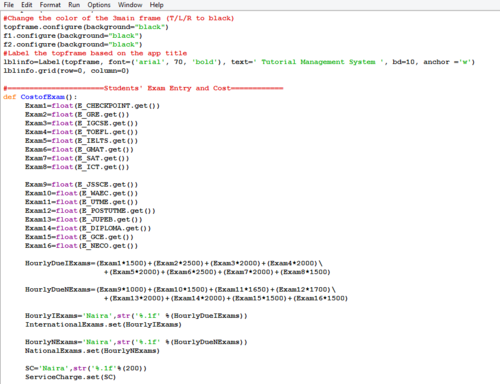The height and width of the screenshot is (384, 500).
Task: Click the Exam2 E_GRE line
Action: 77,114
